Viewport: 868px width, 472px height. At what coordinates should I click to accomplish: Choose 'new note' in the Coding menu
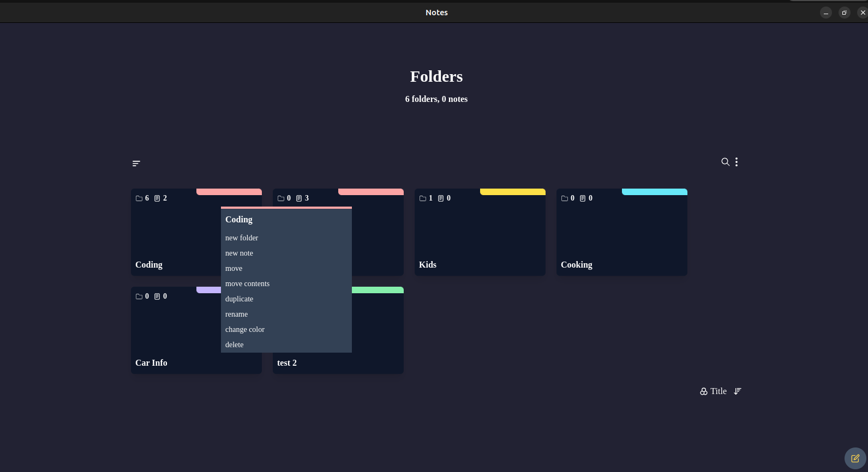tap(286, 253)
